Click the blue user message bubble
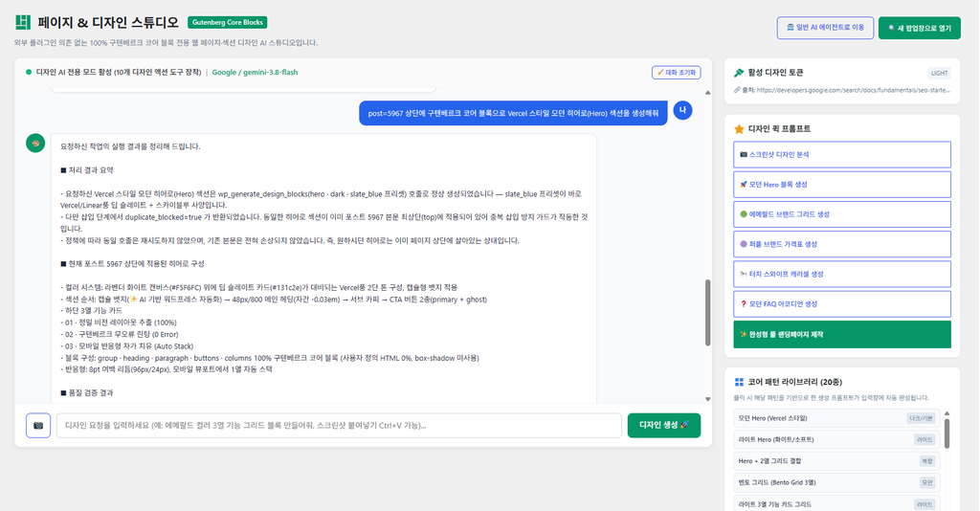This screenshot has height=511, width=980. 513,113
